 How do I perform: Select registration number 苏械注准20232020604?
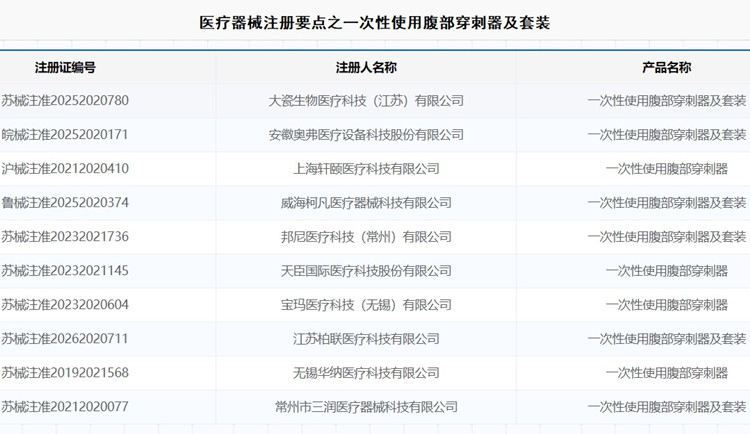point(65,304)
